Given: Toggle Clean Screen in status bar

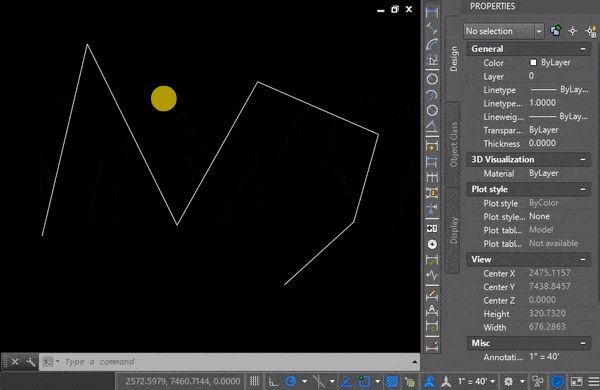Looking at the screenshot, I should click(x=576, y=381).
